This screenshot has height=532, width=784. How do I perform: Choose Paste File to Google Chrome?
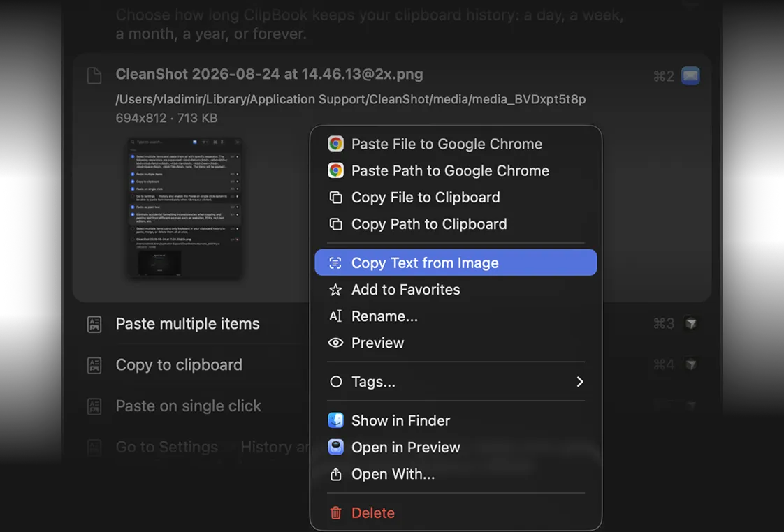pos(456,144)
